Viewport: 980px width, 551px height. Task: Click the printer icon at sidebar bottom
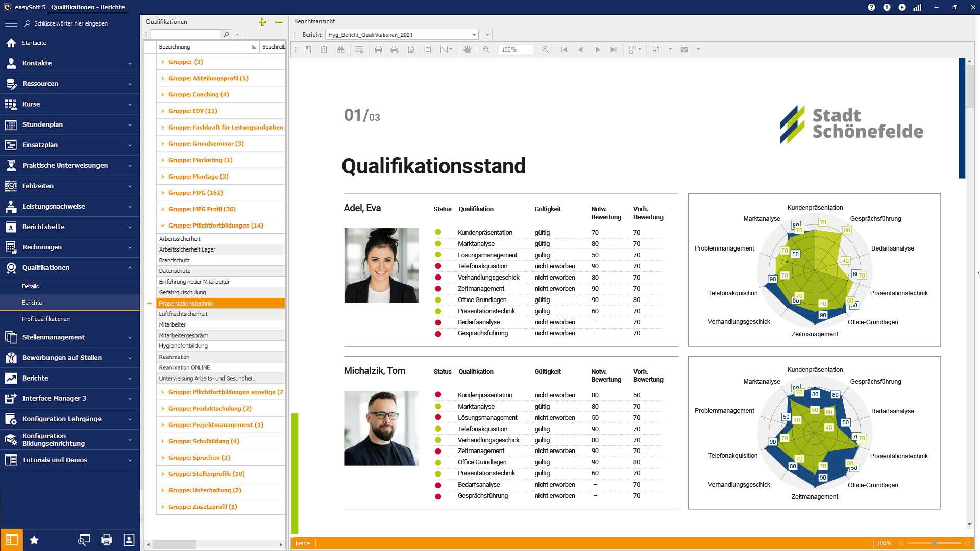click(106, 540)
